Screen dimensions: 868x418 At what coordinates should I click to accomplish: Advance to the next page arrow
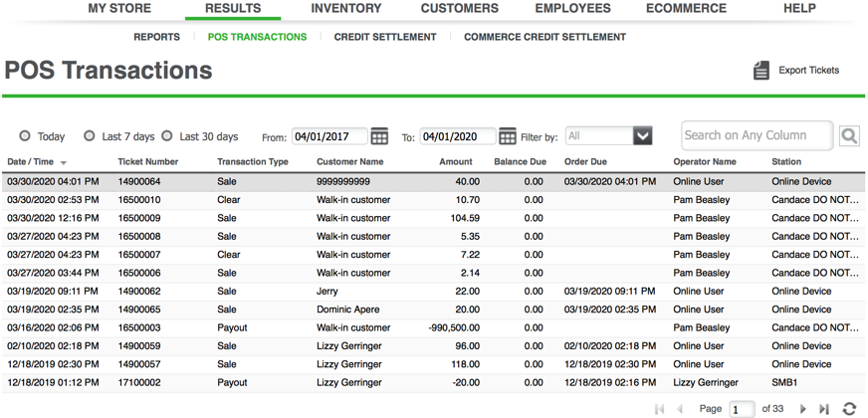coord(803,409)
